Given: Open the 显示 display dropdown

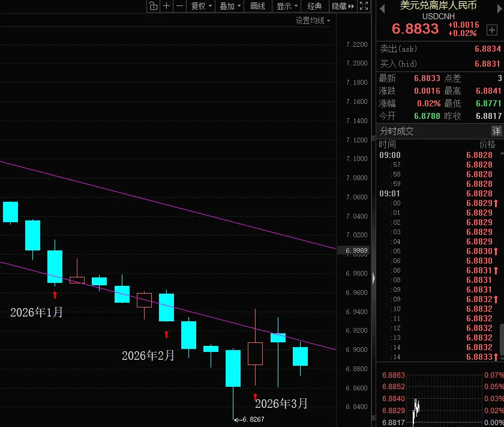Looking at the screenshot, I should pos(287,6).
